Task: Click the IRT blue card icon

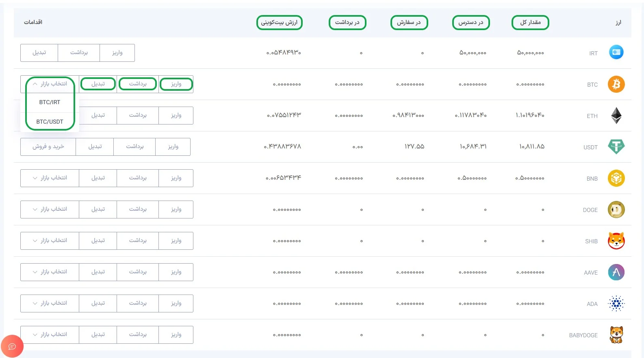Action: (616, 52)
